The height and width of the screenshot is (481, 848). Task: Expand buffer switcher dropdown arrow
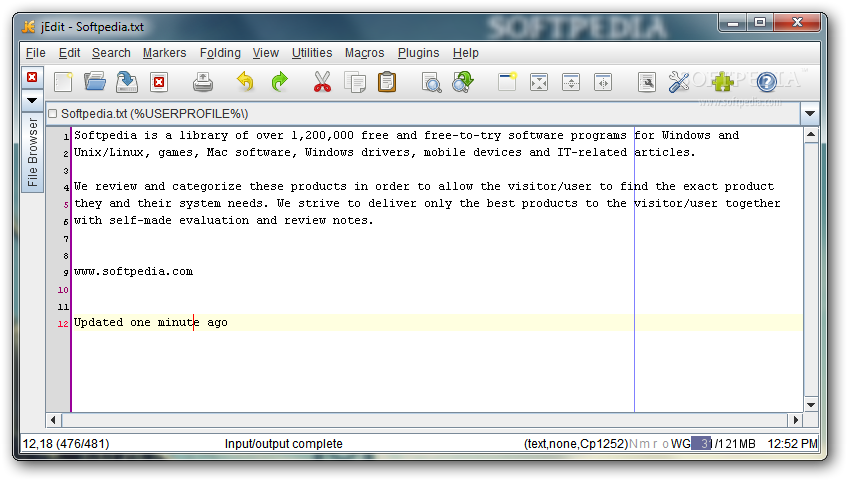[810, 114]
